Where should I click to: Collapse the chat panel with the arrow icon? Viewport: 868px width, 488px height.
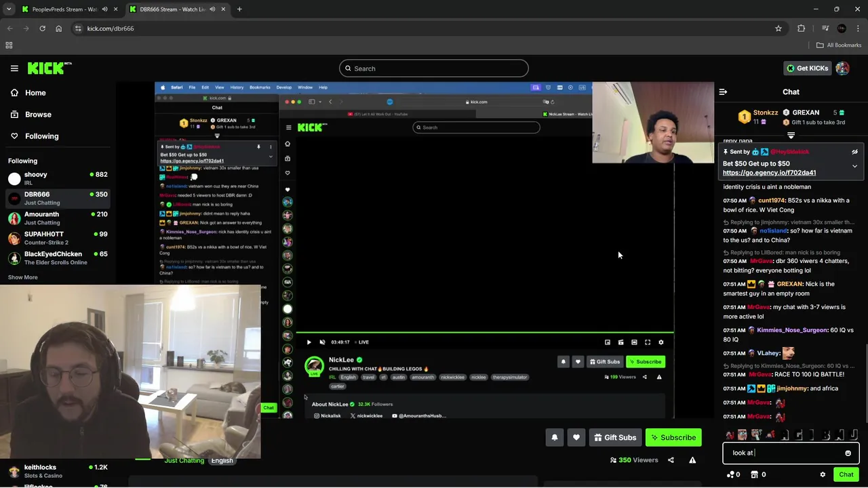[x=723, y=91]
